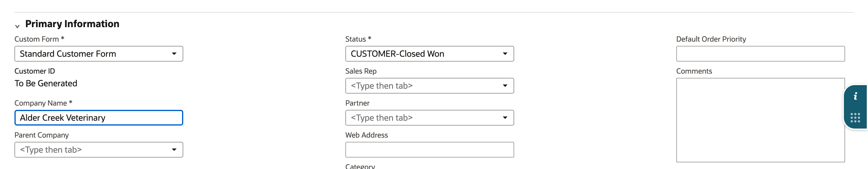Click the Comments label

[694, 71]
